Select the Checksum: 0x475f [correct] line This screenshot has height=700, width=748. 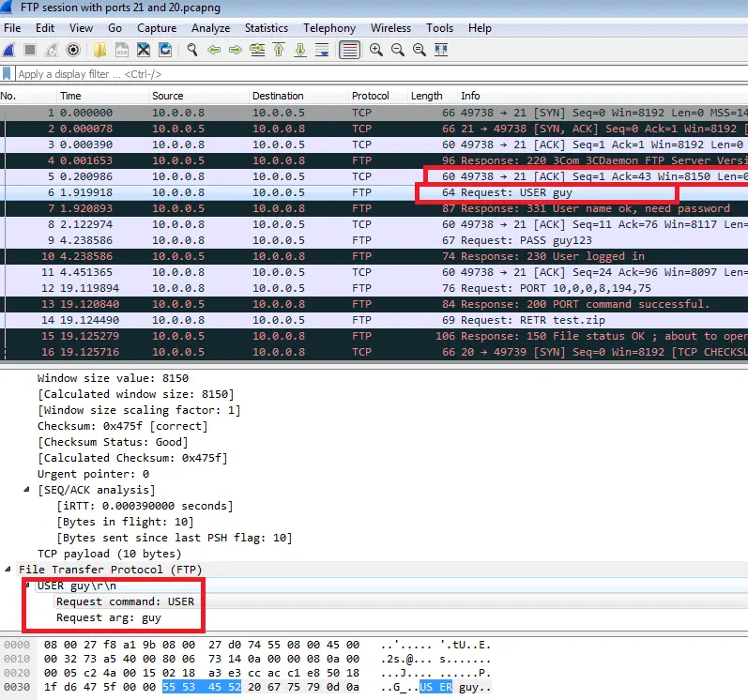point(123,426)
